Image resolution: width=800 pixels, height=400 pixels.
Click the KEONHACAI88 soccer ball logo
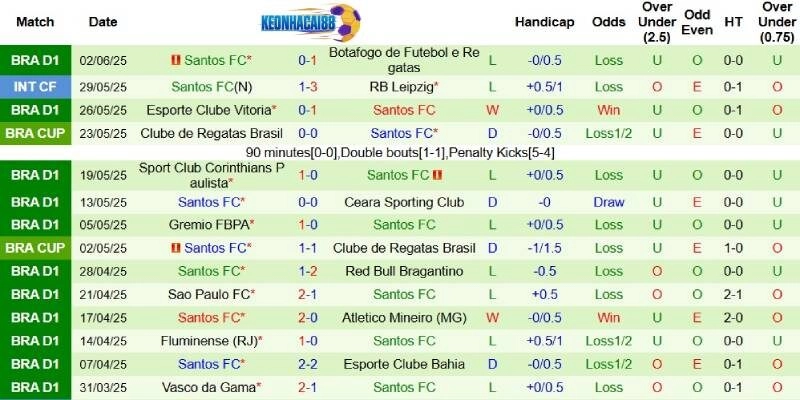pos(310,22)
